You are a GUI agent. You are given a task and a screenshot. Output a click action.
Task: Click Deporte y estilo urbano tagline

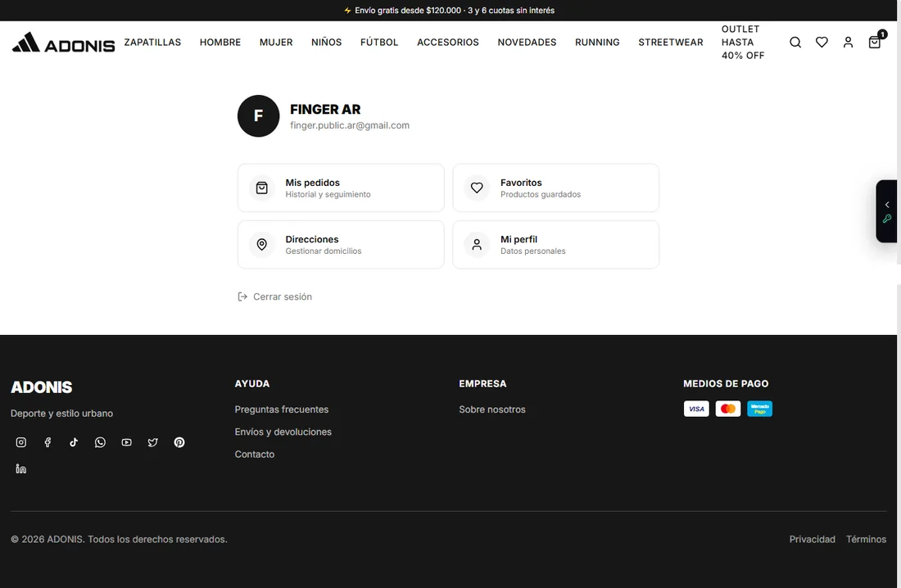(x=61, y=414)
